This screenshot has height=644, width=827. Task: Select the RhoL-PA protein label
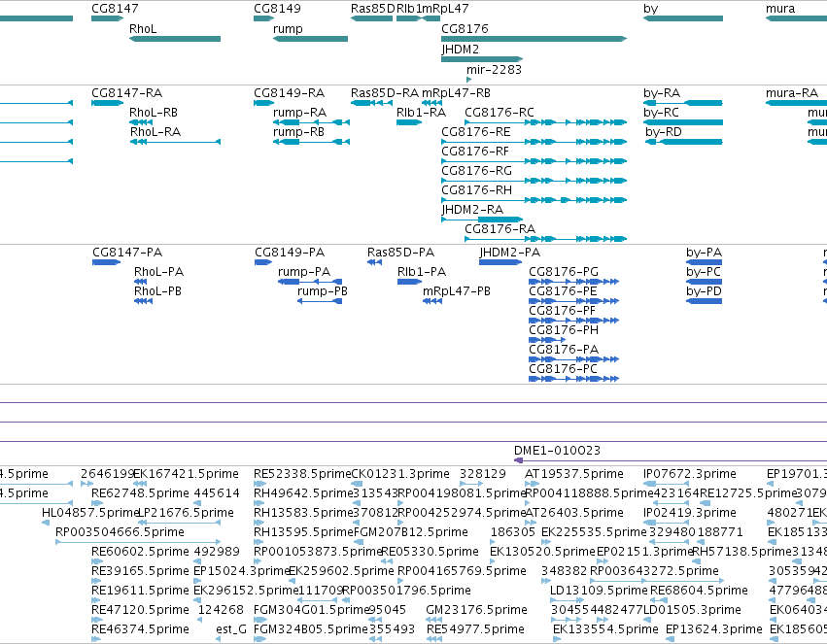(x=158, y=272)
